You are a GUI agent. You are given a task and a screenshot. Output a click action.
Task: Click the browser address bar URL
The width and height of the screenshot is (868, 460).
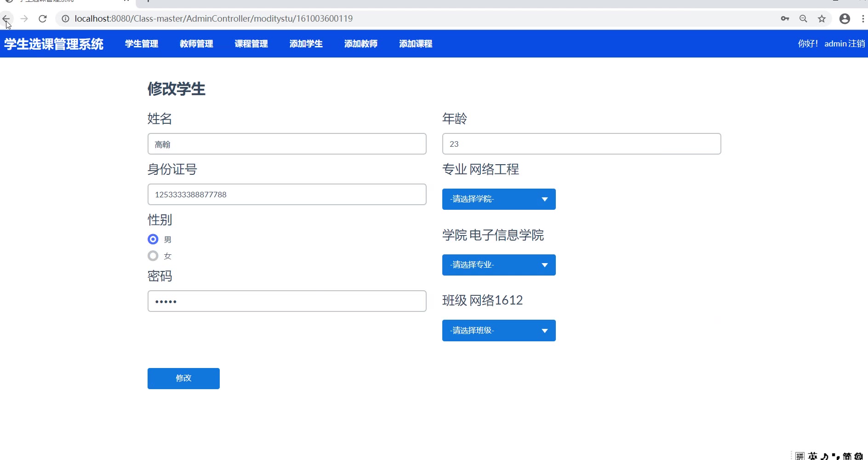(214, 19)
